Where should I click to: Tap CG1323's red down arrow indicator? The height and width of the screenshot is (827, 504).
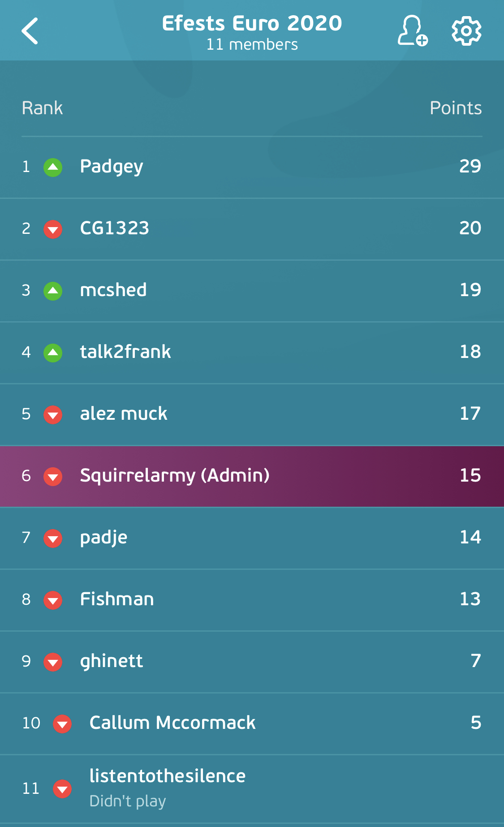(x=53, y=229)
